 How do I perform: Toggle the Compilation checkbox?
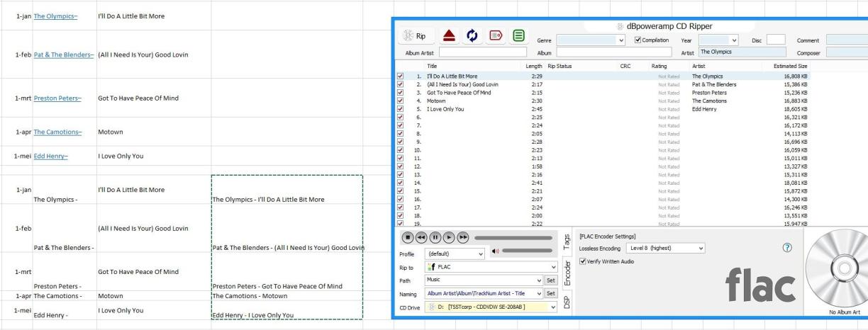638,40
